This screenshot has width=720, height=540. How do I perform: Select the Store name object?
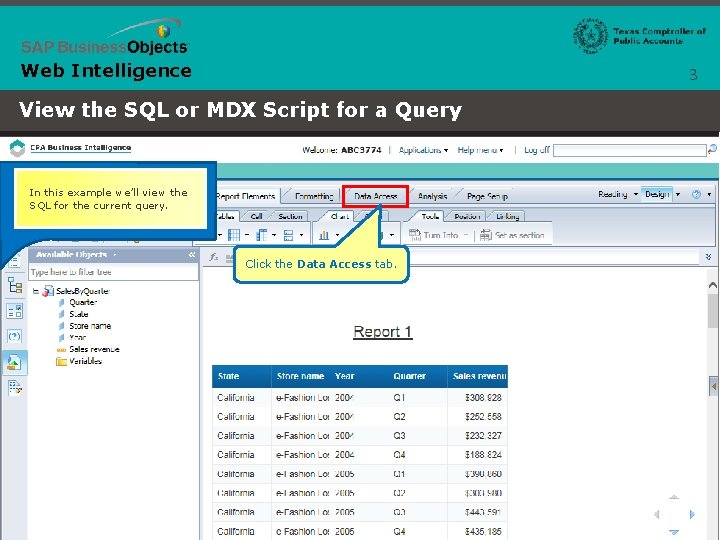(x=90, y=326)
